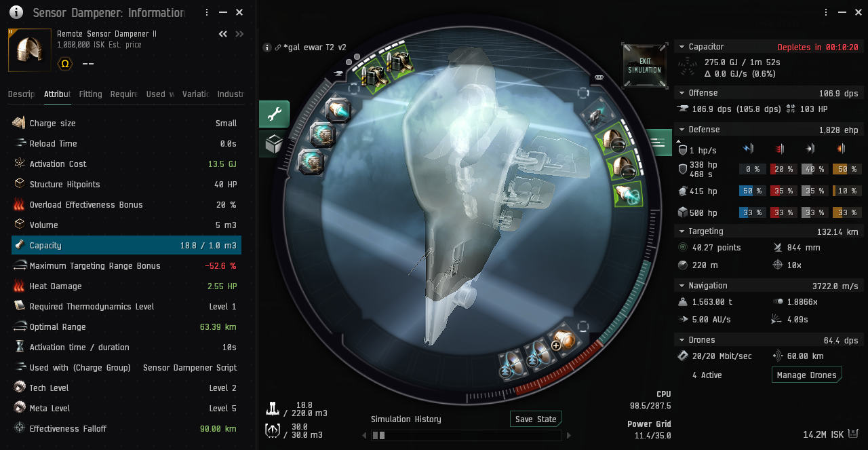Go back with double-chevron arrow
The height and width of the screenshot is (450, 868).
tap(222, 34)
